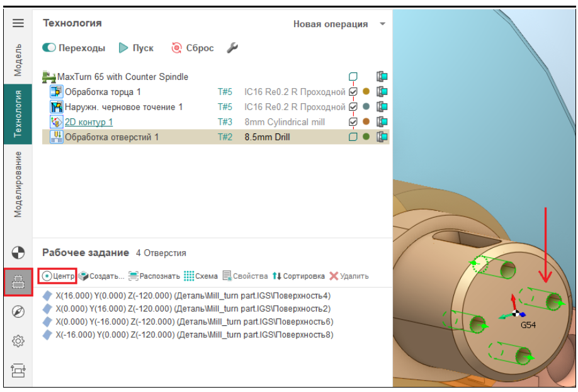Expand the Новая операция dropdown
The height and width of the screenshot is (392, 578).
[382, 24]
